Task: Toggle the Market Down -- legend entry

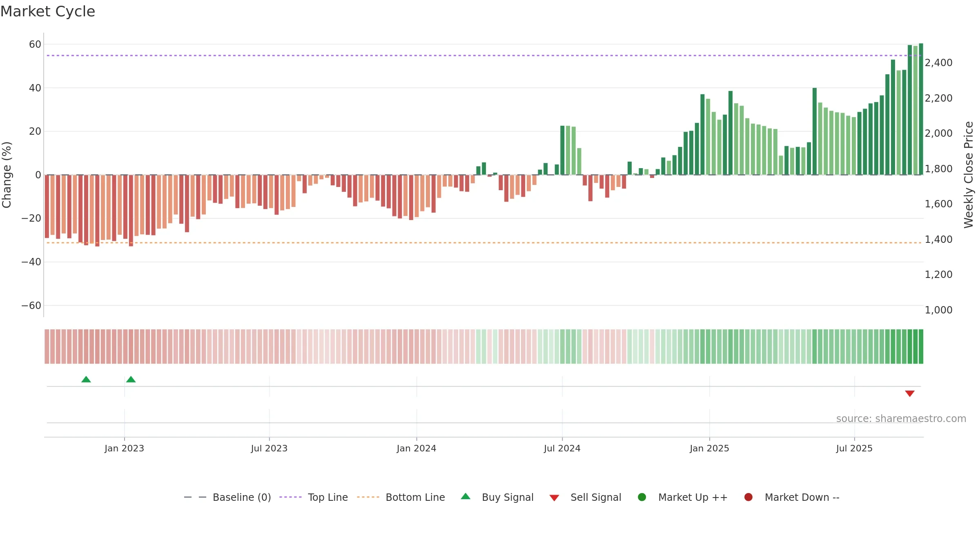Action: pyautogui.click(x=792, y=497)
